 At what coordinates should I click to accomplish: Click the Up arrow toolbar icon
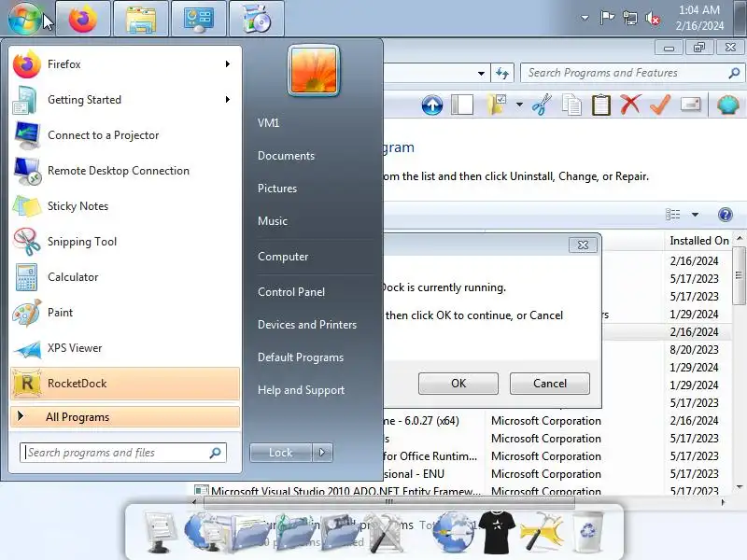[432, 105]
